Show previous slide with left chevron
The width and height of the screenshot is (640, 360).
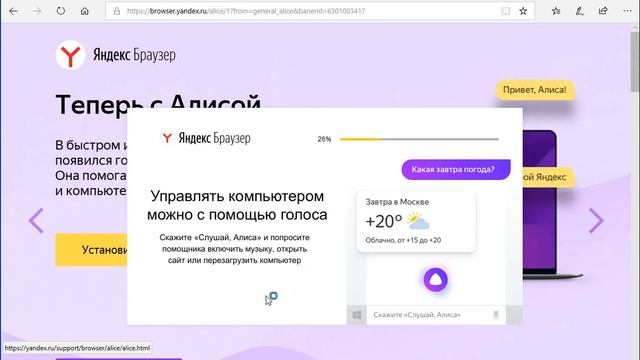tap(36, 220)
